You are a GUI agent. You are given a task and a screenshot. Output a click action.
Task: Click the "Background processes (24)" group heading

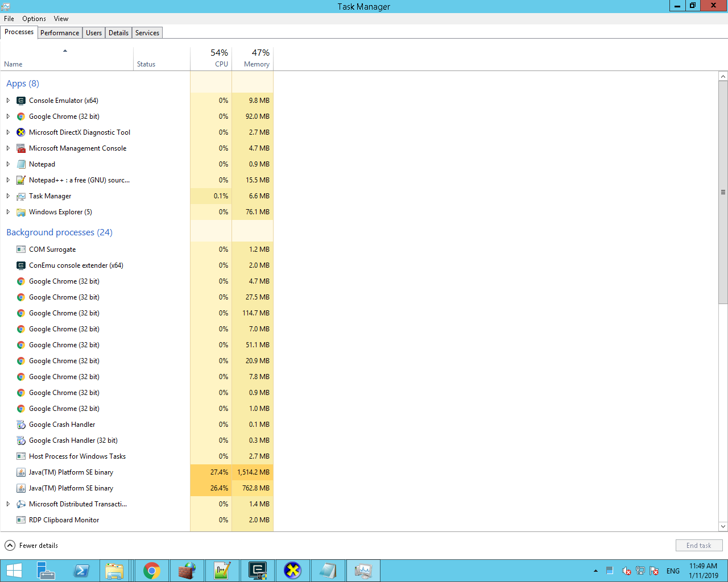point(59,232)
